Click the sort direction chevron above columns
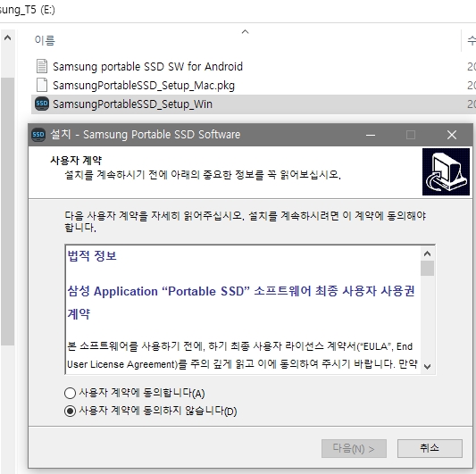Viewport: 476px width, 474px height. point(245,31)
